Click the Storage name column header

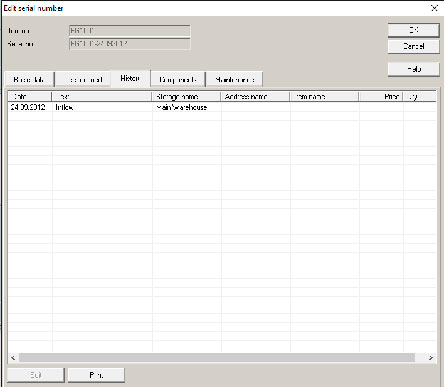point(186,97)
